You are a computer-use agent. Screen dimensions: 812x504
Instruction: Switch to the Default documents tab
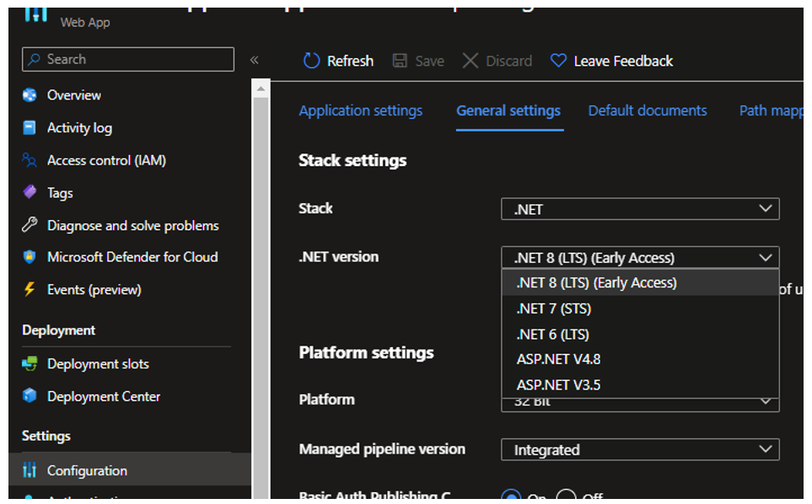(647, 110)
